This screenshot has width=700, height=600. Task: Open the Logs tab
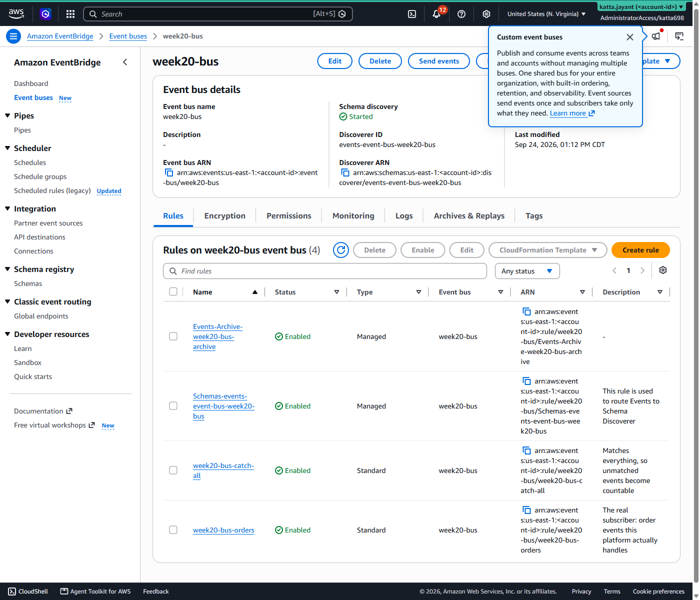404,215
